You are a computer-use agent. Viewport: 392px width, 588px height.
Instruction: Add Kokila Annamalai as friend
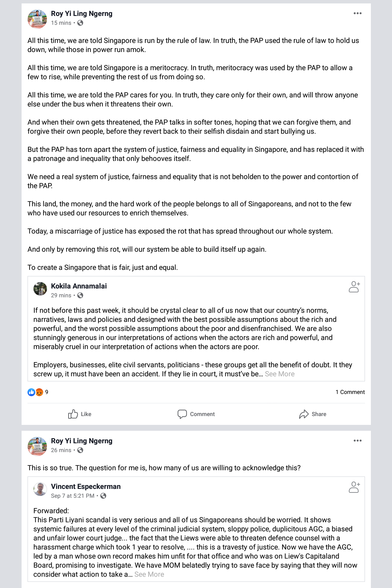click(x=354, y=287)
